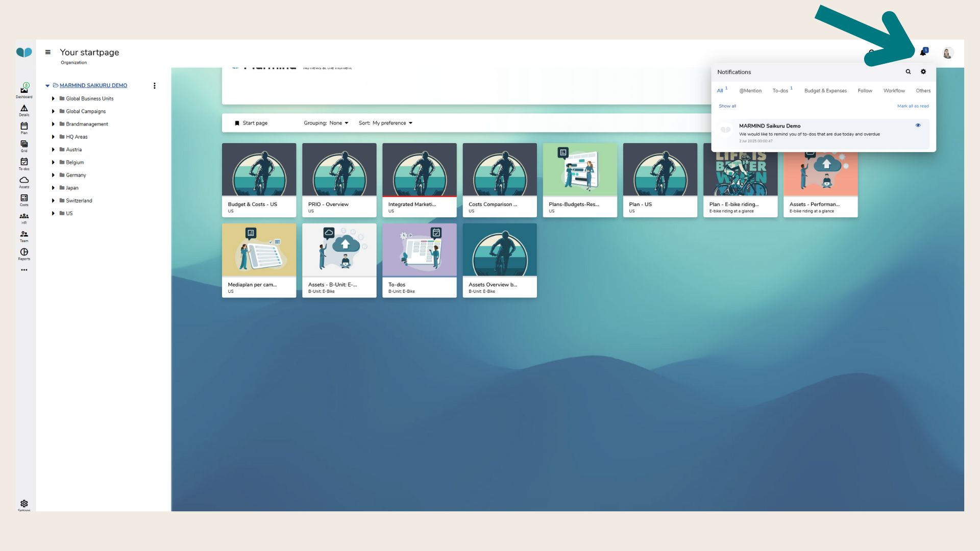Toggle read status eye icon on notification
Viewport: 980px width, 551px height.
tap(918, 126)
